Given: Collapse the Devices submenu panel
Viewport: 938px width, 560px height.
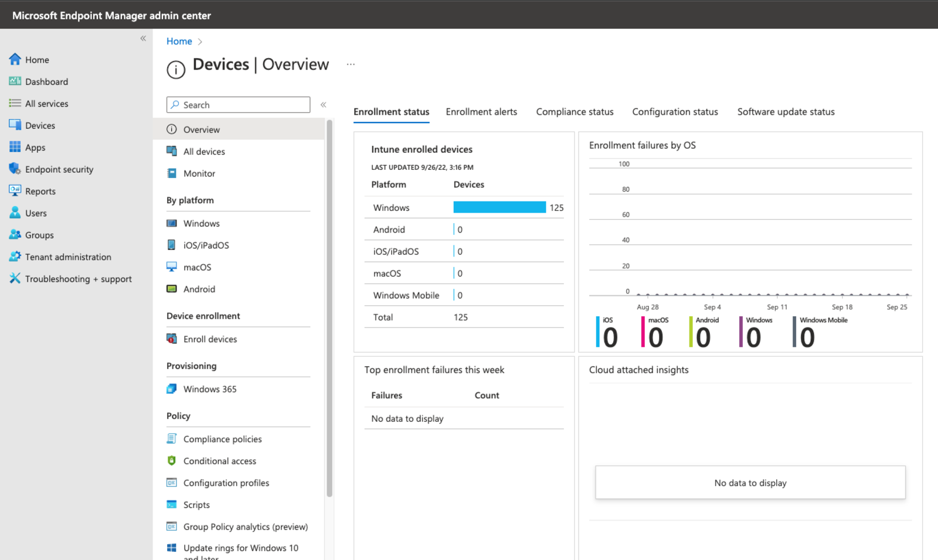Looking at the screenshot, I should click(x=323, y=104).
